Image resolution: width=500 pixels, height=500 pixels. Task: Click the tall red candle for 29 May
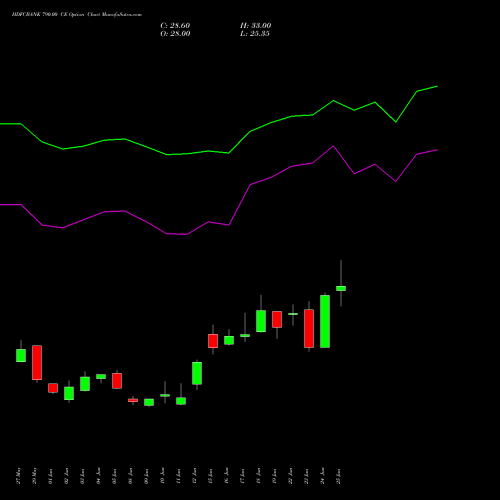tap(37, 362)
